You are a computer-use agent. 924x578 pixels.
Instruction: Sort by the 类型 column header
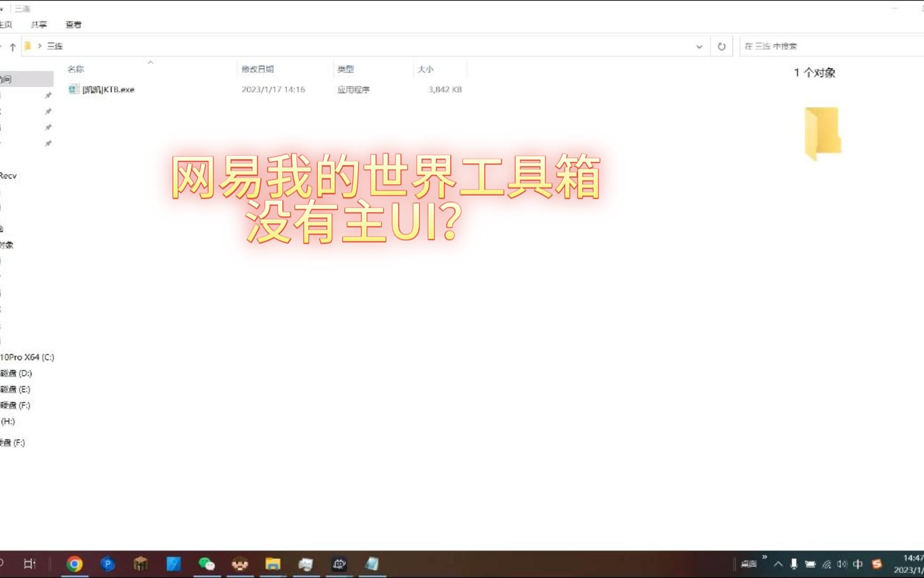tap(345, 69)
